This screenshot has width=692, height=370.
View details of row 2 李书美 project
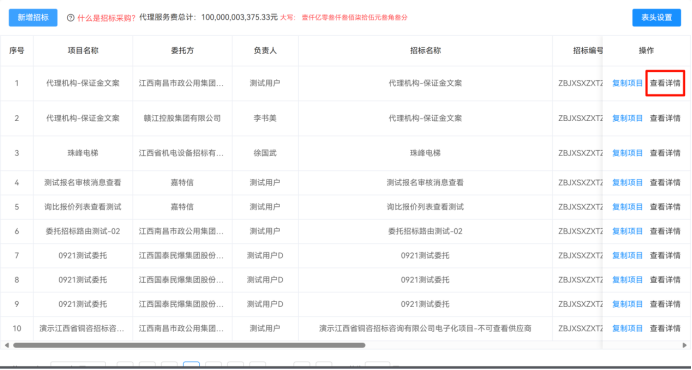665,118
